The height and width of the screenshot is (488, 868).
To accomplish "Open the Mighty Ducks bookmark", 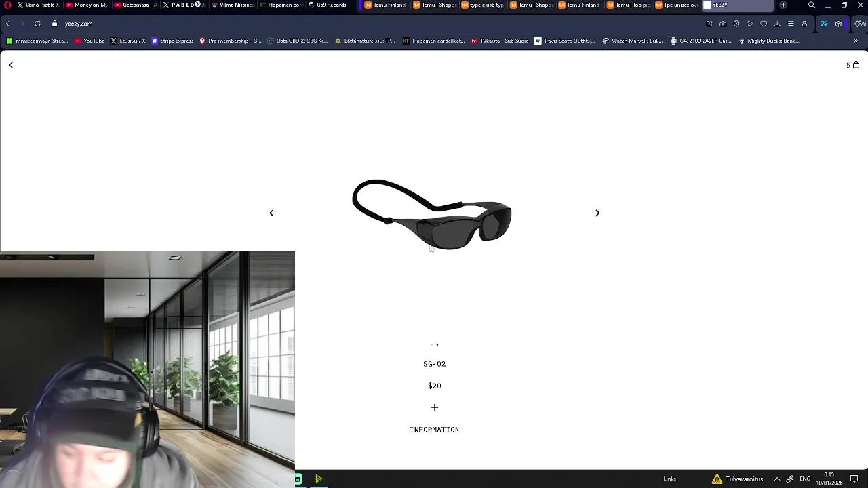I will 769,41.
